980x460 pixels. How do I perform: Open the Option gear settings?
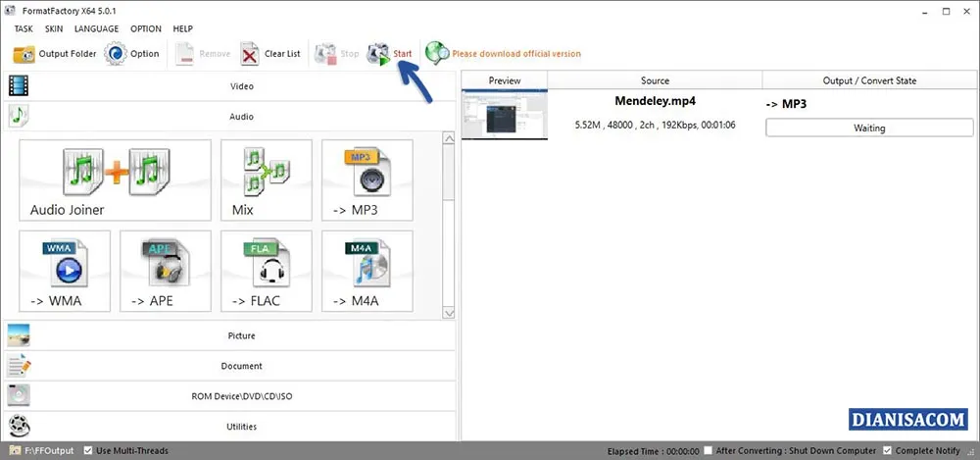click(132, 54)
